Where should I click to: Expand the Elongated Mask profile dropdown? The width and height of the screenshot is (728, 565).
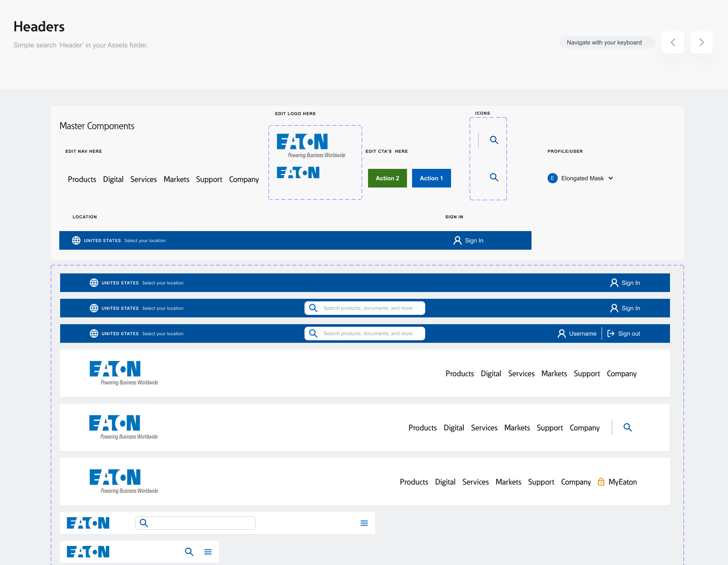click(611, 178)
